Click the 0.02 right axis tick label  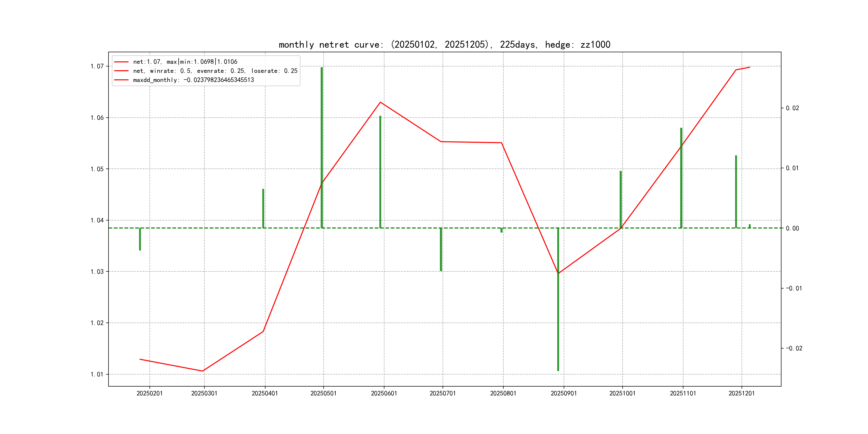click(x=792, y=108)
